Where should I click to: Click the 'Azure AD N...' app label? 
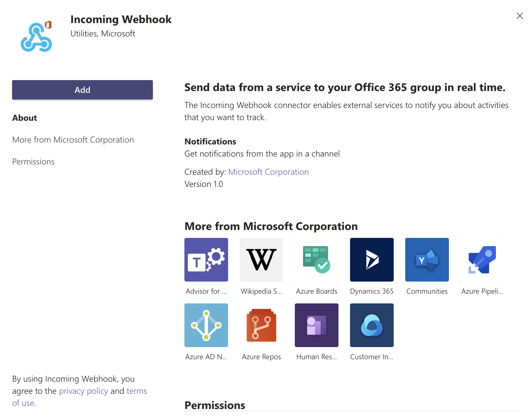(206, 357)
